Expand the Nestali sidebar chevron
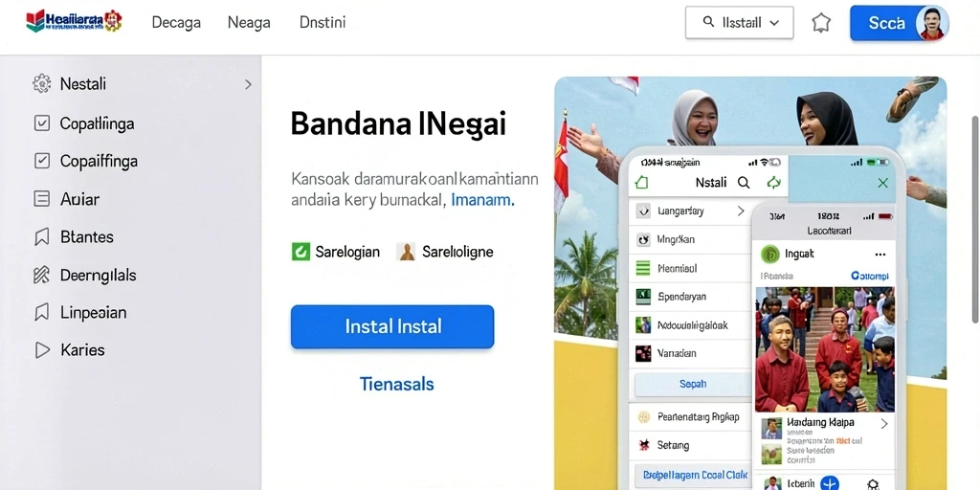Viewport: 980px width, 490px height. pyautogui.click(x=248, y=84)
